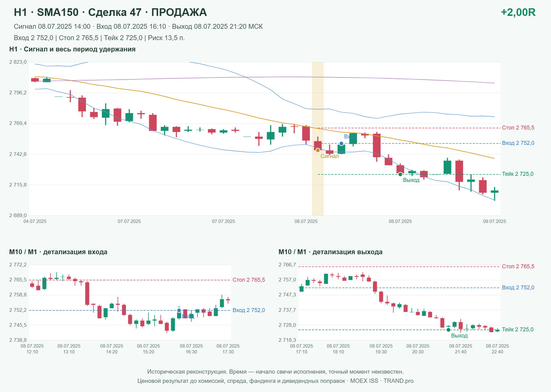The width and height of the screenshot is (551, 392).
Task: Click the 14:20 time label on entry chart
Action: tap(112, 352)
